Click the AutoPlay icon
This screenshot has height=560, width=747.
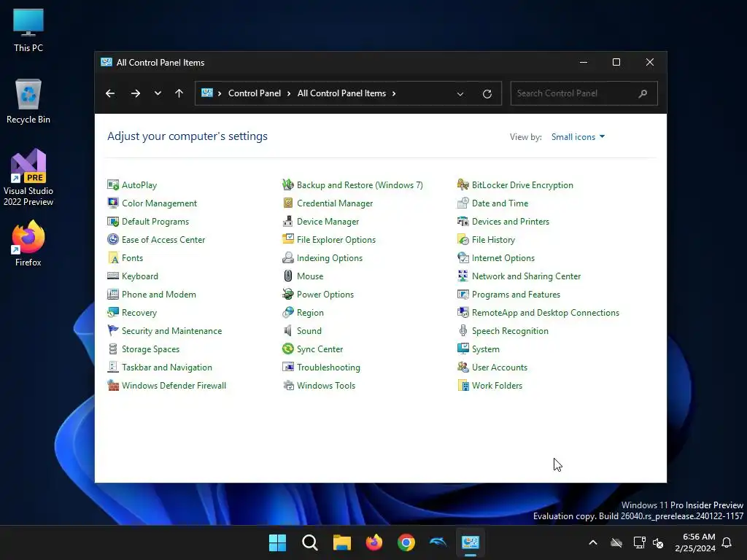113,184
